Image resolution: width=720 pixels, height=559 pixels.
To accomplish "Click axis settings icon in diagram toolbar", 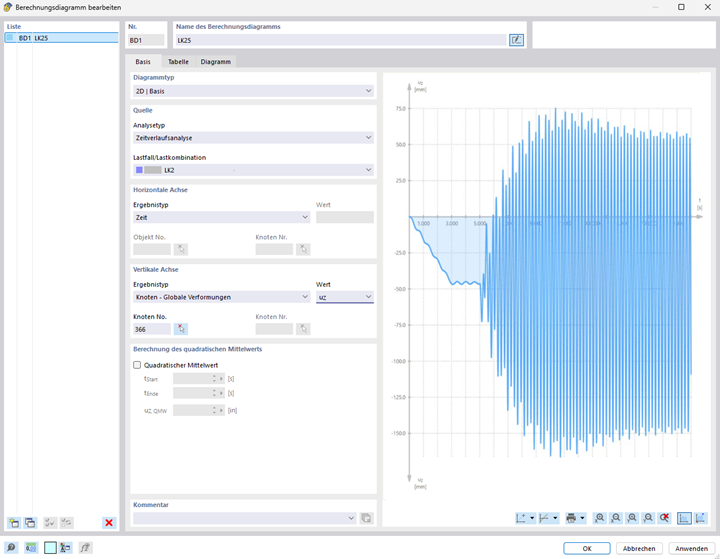I will click(x=521, y=518).
